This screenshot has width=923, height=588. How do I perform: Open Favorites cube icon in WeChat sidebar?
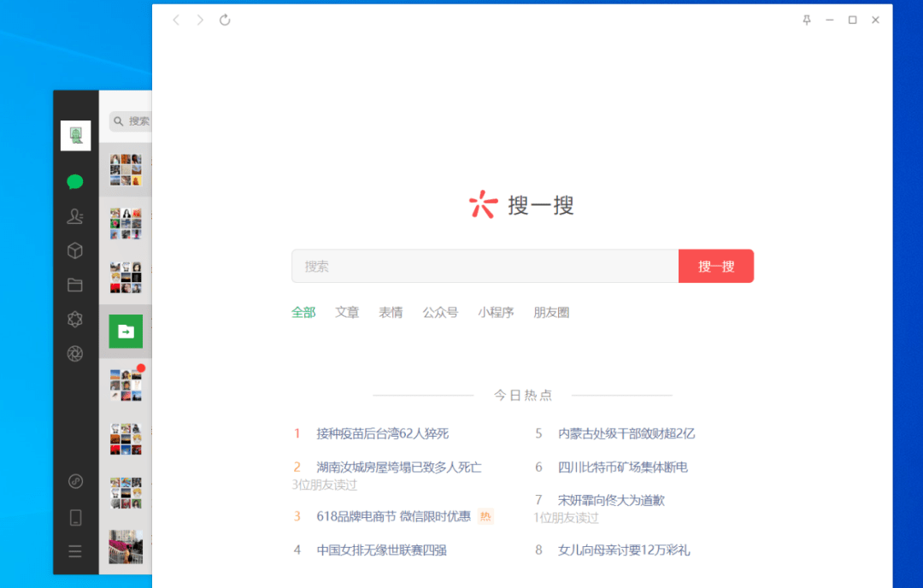[x=74, y=250]
